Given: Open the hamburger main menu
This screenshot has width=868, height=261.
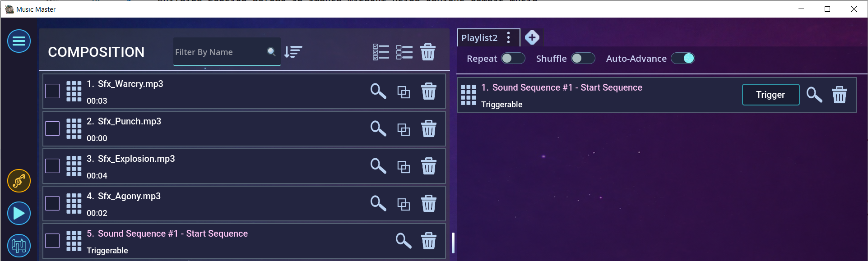Looking at the screenshot, I should click(19, 41).
